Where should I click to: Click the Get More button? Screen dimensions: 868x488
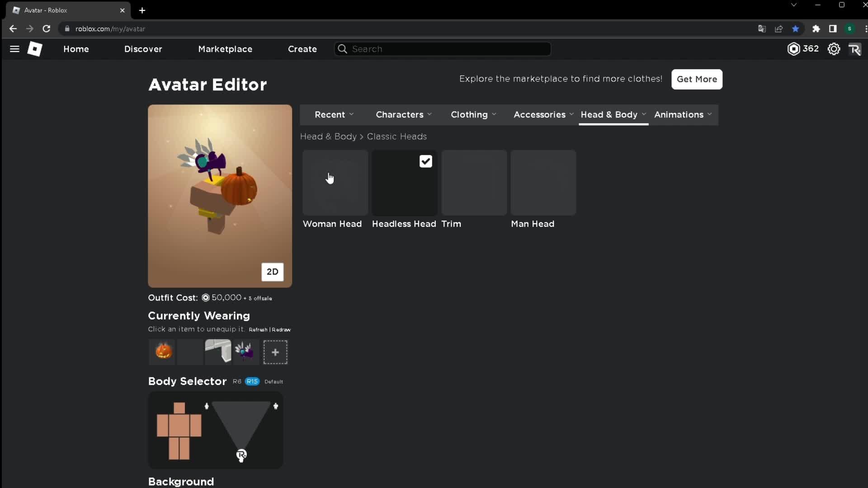click(696, 79)
